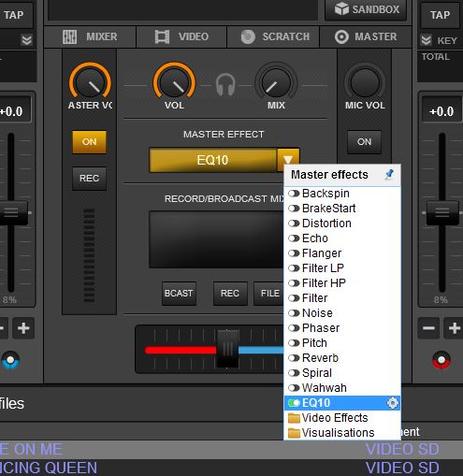Click the headphones icon

(x=225, y=84)
